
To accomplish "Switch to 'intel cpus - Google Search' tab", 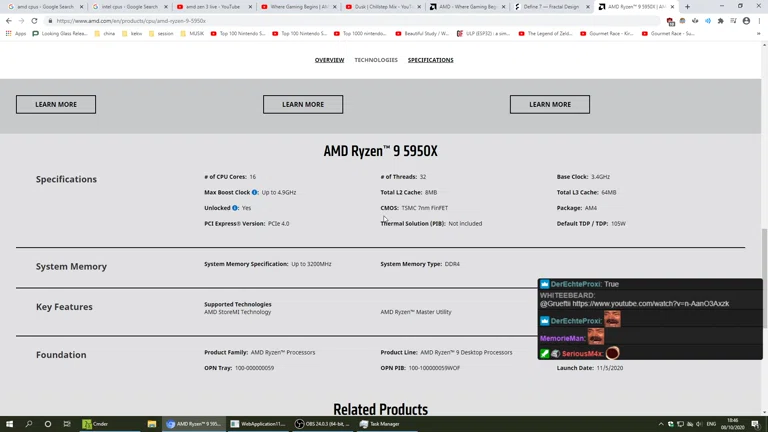I will (129, 7).
